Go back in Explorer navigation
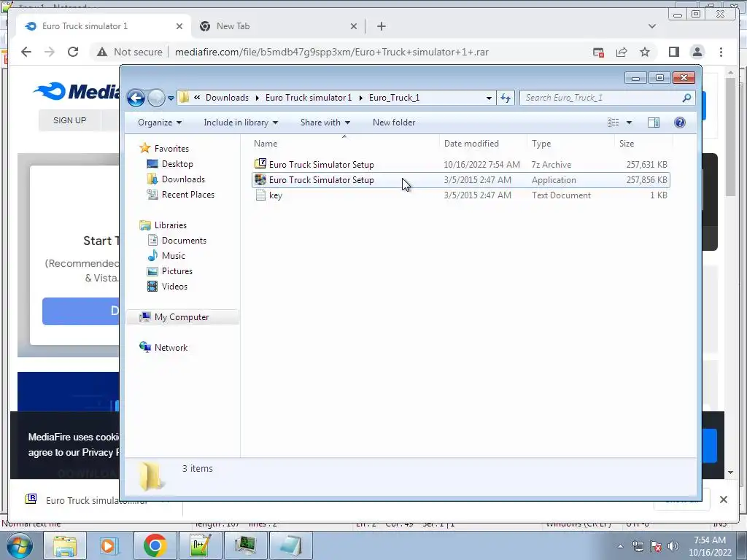The image size is (747, 560). 136,98
